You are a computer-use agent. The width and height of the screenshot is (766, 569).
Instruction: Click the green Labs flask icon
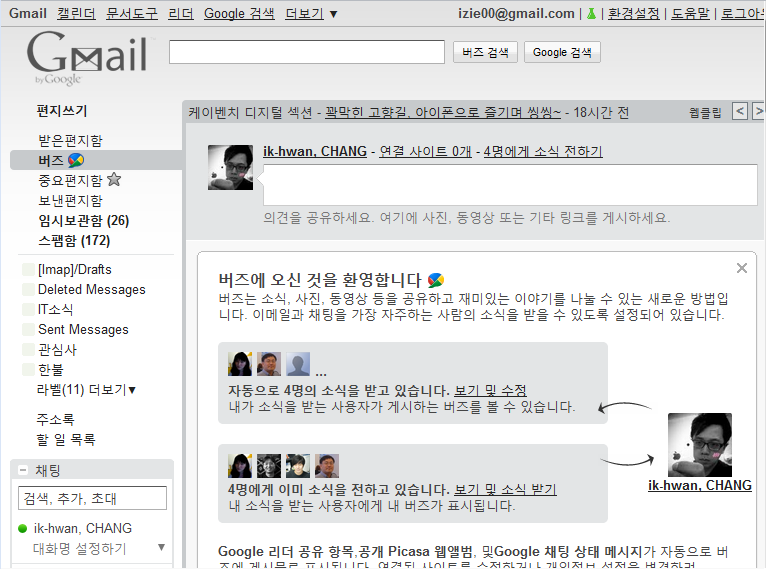[591, 14]
